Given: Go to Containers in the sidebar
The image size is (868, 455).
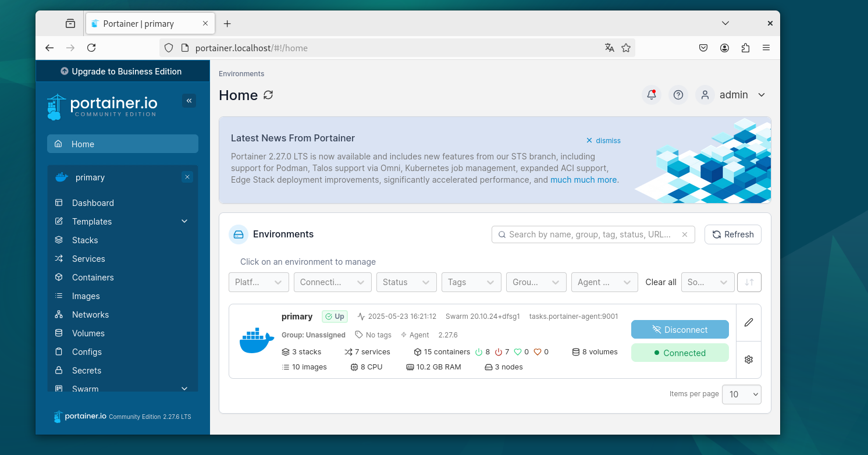Looking at the screenshot, I should click(93, 278).
